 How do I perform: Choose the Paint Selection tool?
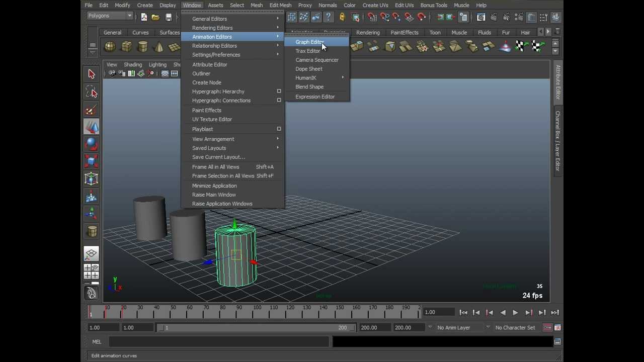(92, 110)
